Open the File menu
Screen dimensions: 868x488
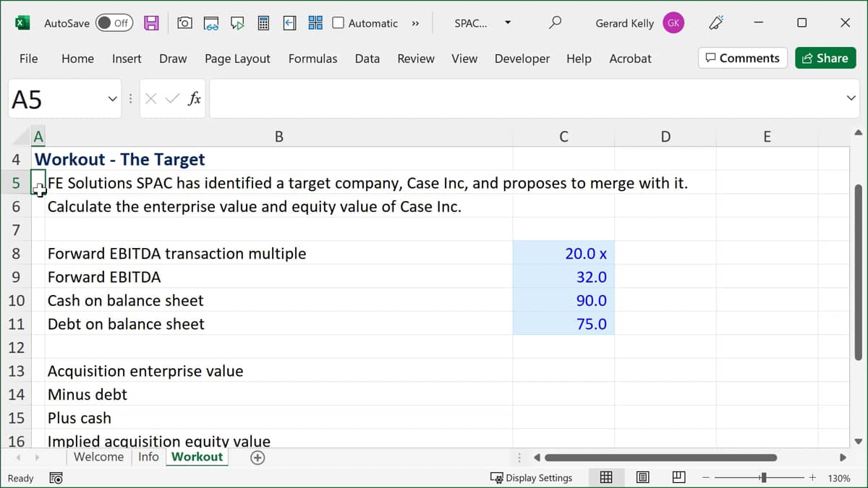pos(28,59)
